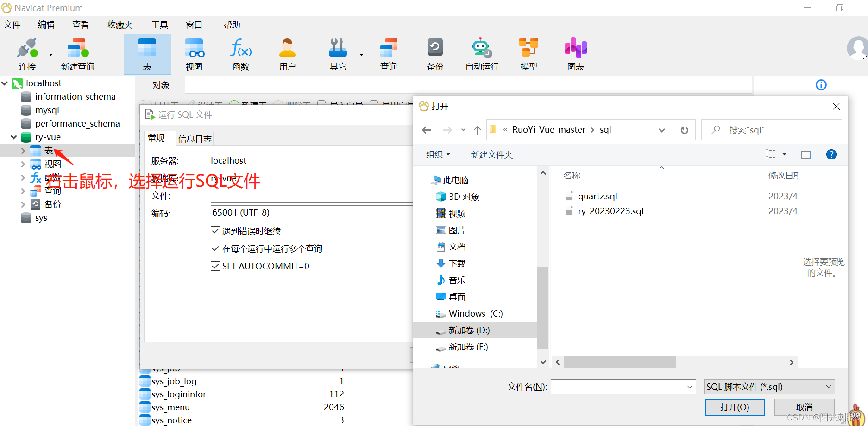The width and height of the screenshot is (868, 426).
Task: Open the view mode options dropdown arrow
Action: tap(784, 154)
